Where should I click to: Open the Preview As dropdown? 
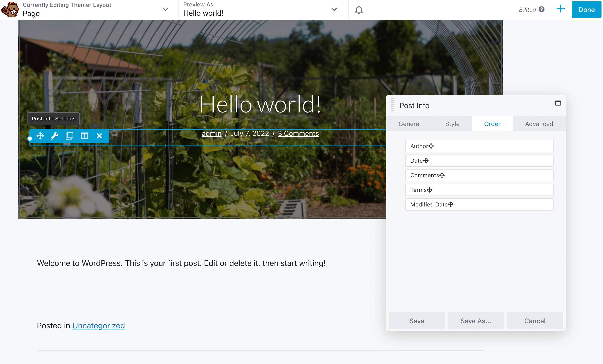coord(334,9)
